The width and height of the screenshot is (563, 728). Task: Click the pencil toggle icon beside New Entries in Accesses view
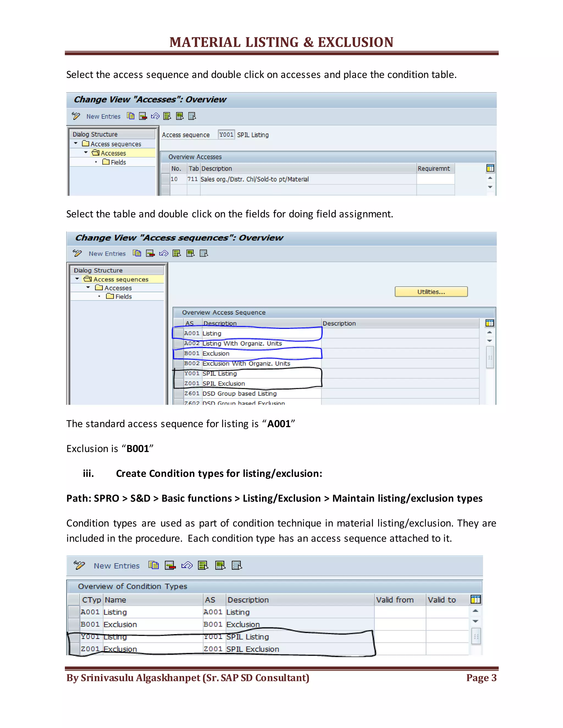[76, 116]
